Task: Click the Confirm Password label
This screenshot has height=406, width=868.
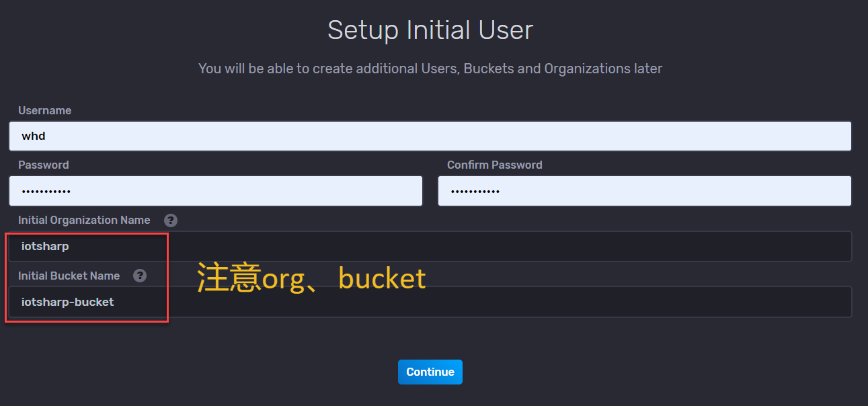Action: coord(495,165)
